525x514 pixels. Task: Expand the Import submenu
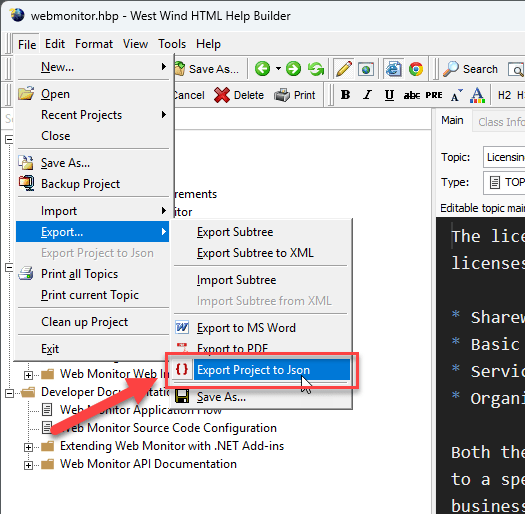coord(92,211)
